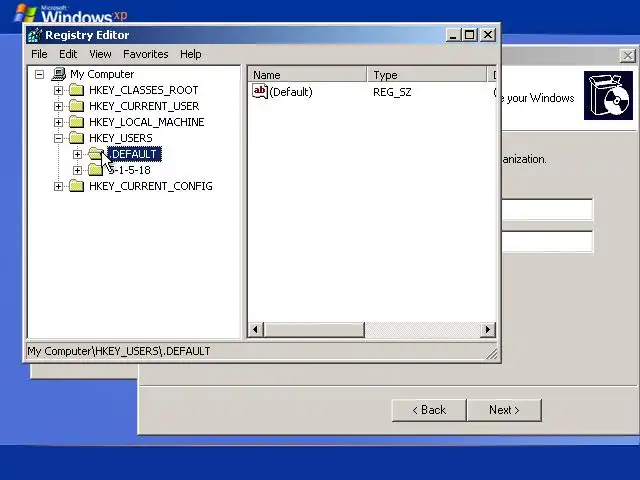Click the HKEY_CLASSES_ROOT folder icon
The height and width of the screenshot is (480, 640).
click(x=76, y=90)
